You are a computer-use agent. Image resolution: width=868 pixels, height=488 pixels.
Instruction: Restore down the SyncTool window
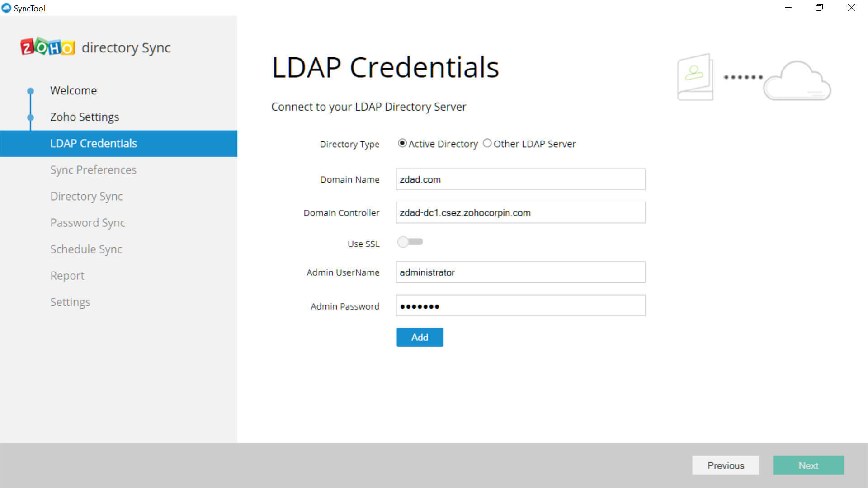(x=819, y=8)
